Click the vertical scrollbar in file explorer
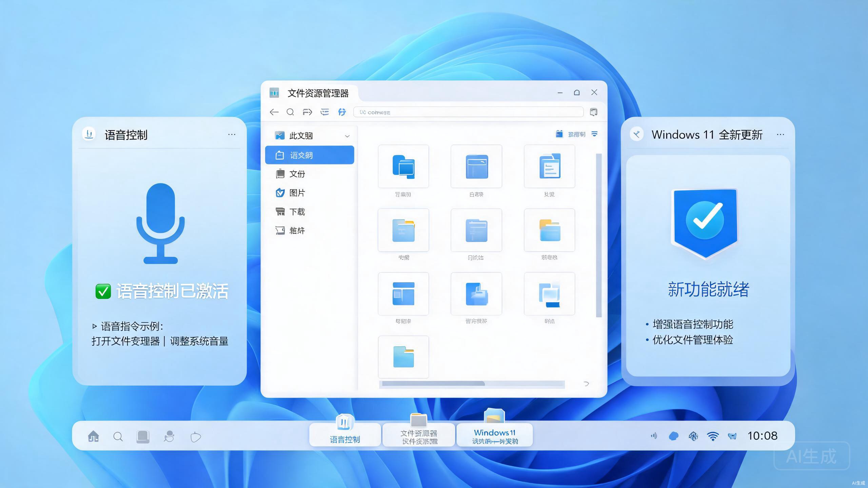This screenshot has width=868, height=488. tap(598, 236)
